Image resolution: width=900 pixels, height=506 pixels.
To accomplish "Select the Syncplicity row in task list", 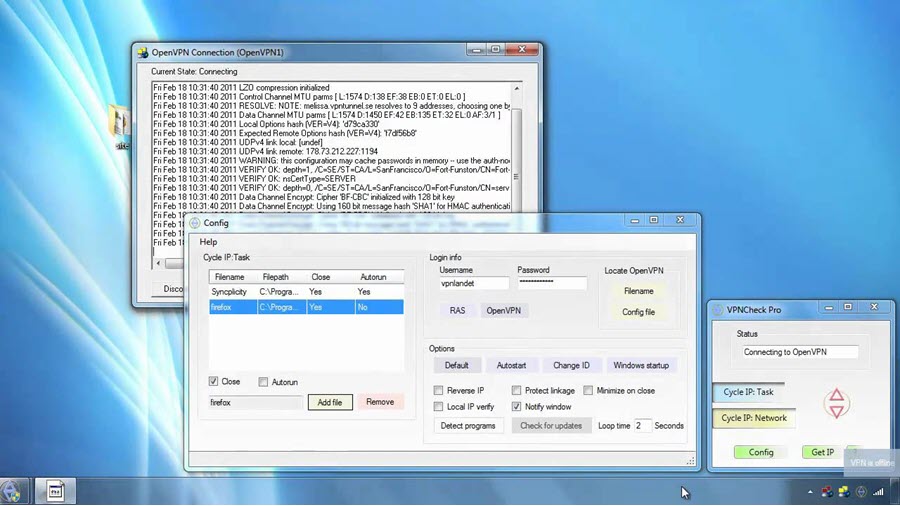I will 306,292.
